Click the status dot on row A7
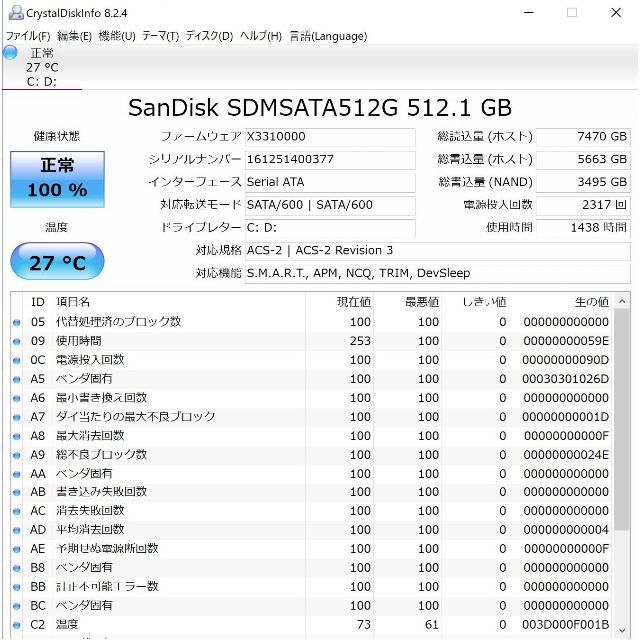The height and width of the screenshot is (640, 640). 17,418
